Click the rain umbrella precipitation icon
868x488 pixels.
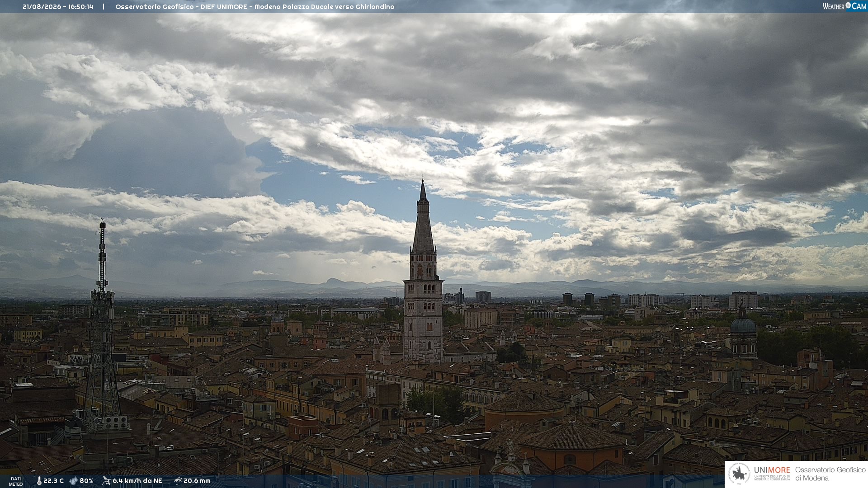(x=178, y=481)
